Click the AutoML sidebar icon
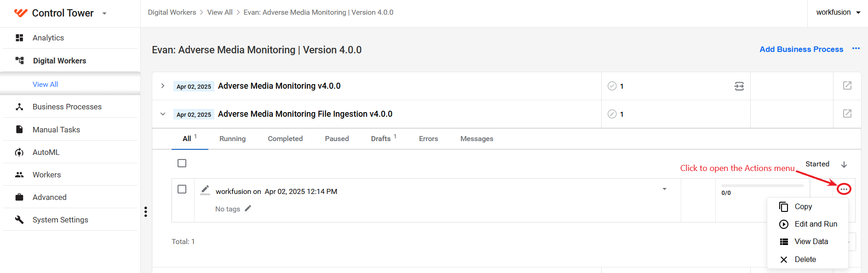The width and height of the screenshot is (868, 273). coord(19,152)
